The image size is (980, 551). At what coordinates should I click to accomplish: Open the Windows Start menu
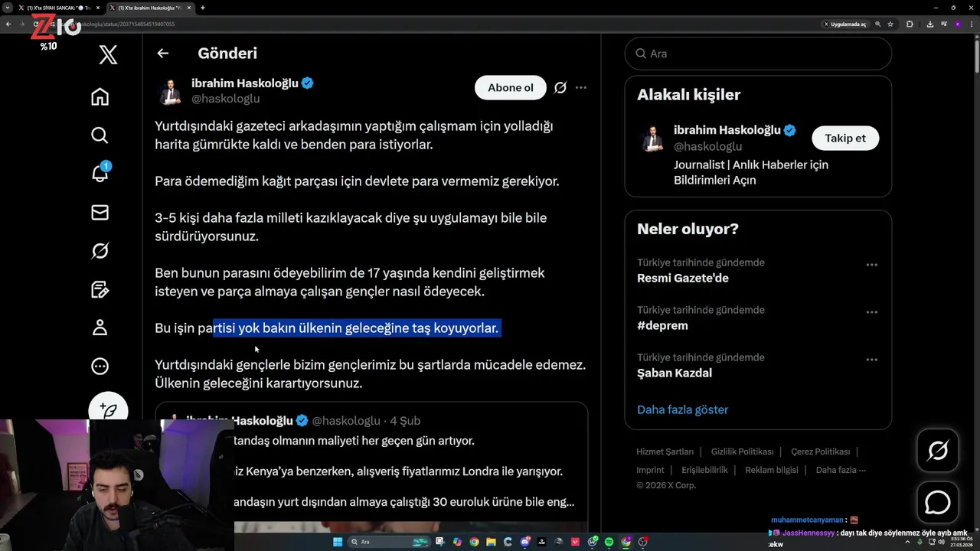click(338, 542)
